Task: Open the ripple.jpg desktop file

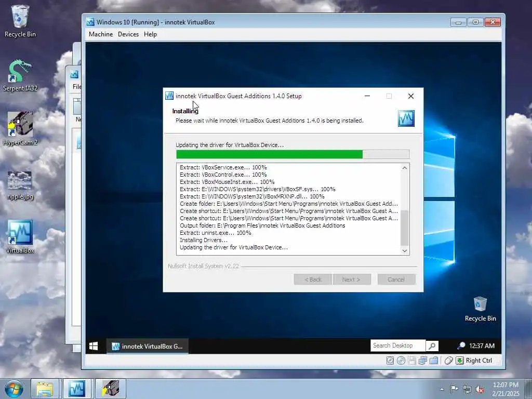Action: pyautogui.click(x=20, y=185)
